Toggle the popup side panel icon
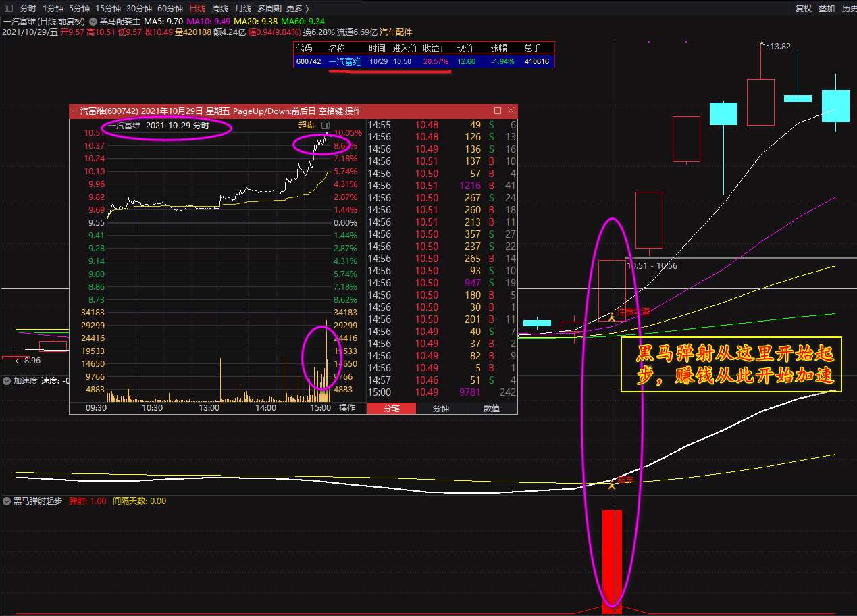The width and height of the screenshot is (857, 616). [325, 126]
